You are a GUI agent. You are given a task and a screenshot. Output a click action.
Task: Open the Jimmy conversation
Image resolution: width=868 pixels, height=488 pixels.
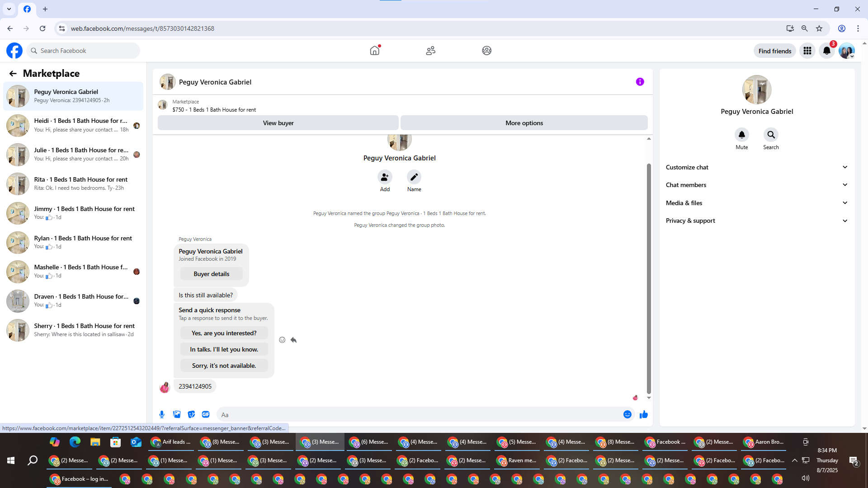(73, 213)
